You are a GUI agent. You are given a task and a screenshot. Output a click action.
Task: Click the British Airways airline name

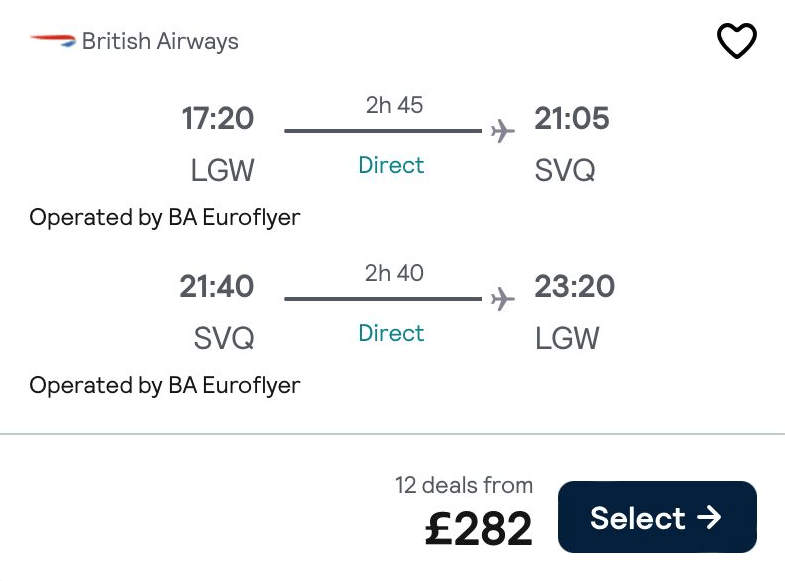click(x=160, y=42)
